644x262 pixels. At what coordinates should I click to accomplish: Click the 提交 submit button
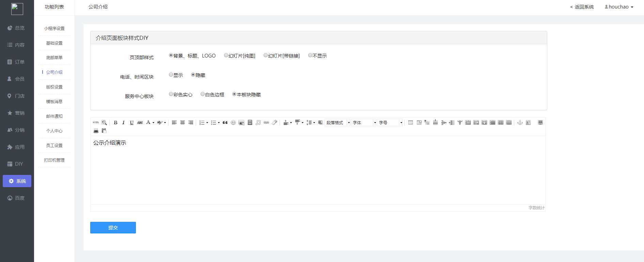click(x=113, y=228)
